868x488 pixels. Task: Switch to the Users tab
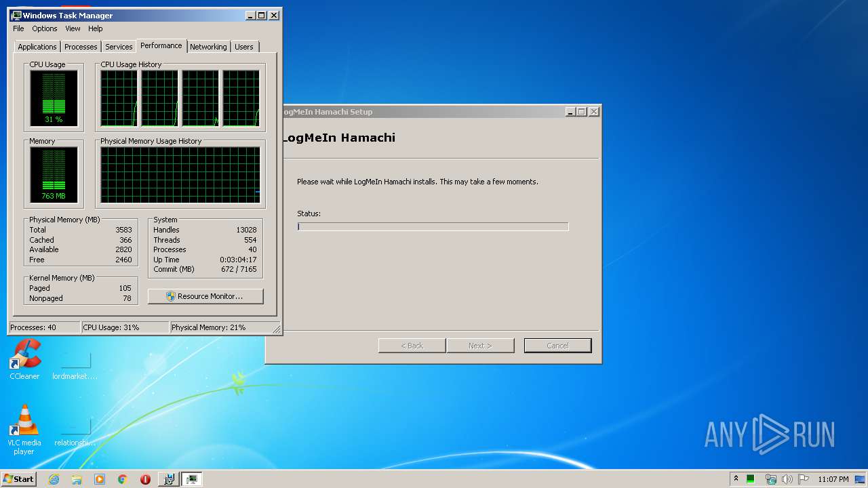(x=244, y=47)
